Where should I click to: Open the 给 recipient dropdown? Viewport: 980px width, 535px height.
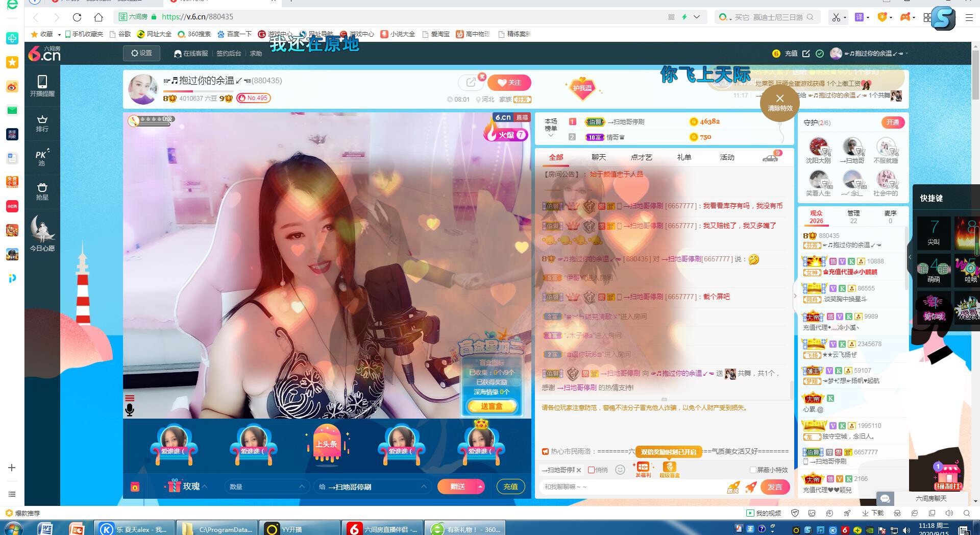[373, 487]
